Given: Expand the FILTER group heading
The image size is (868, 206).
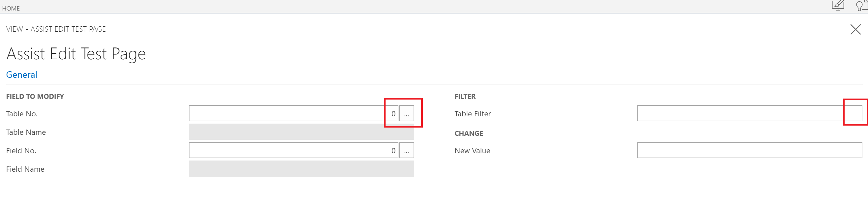Looking at the screenshot, I should point(465,97).
